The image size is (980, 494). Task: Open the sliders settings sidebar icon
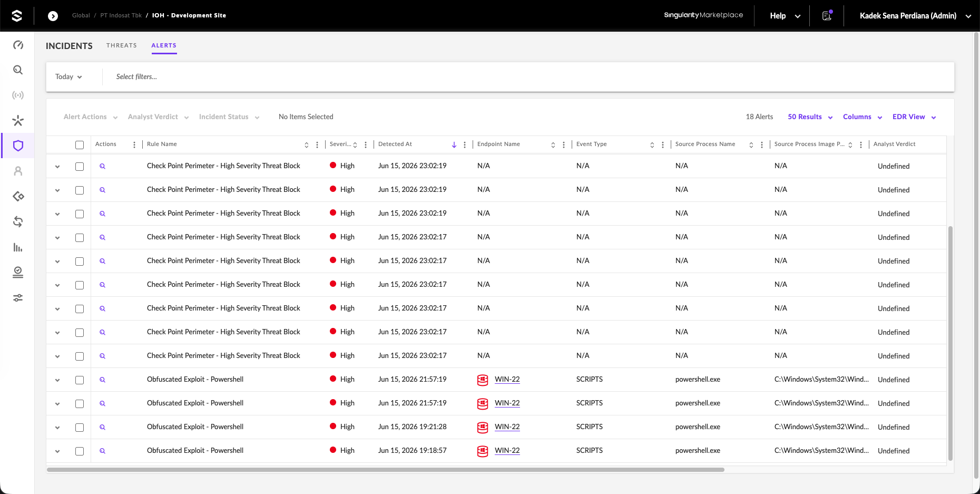pyautogui.click(x=18, y=298)
